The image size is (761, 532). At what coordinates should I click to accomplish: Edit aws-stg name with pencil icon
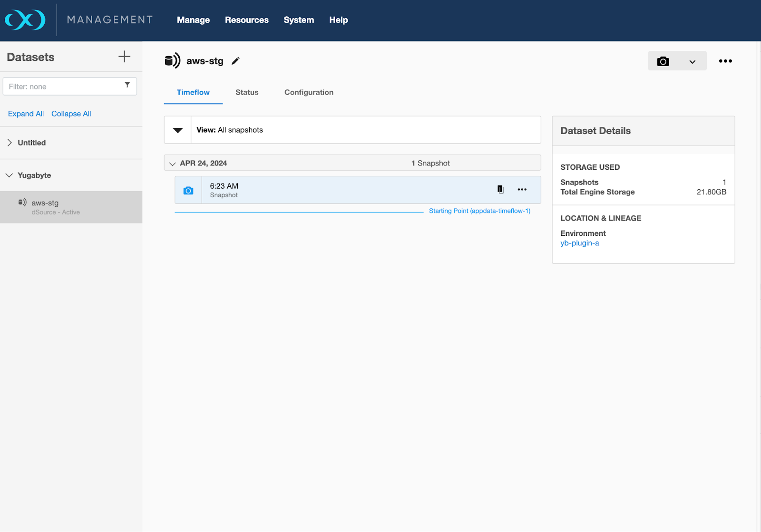tap(235, 61)
